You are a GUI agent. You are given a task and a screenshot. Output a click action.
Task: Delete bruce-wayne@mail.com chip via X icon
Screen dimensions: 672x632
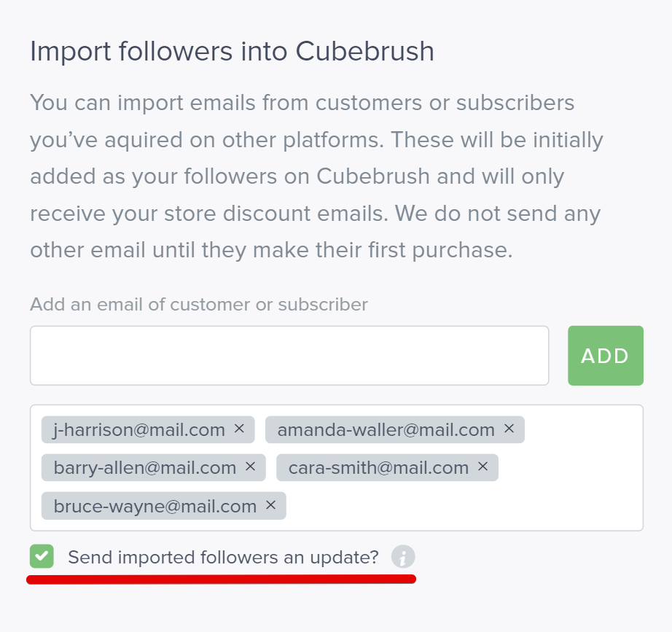coord(270,505)
